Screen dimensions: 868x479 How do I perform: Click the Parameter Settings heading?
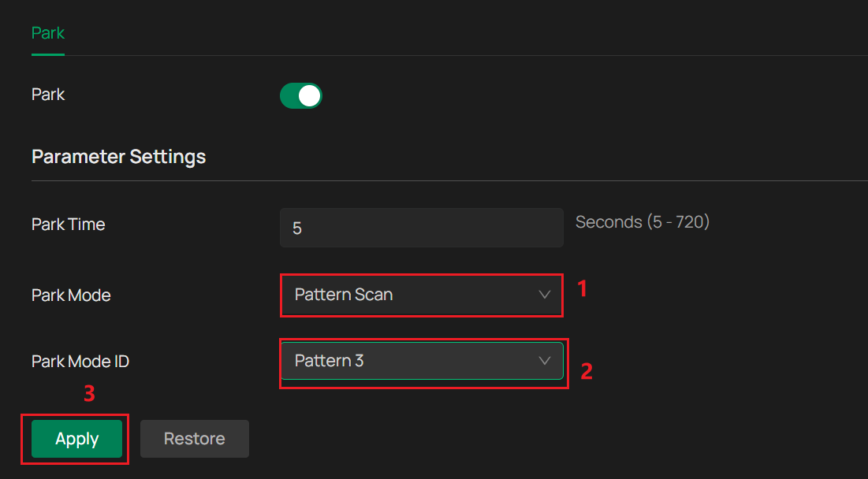(x=118, y=157)
